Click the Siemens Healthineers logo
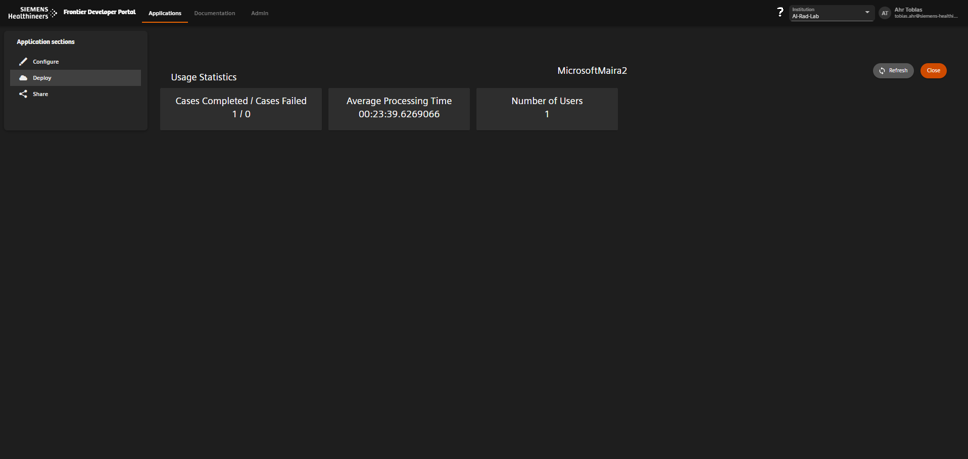Screen dimensions: 968x459 pos(32,13)
